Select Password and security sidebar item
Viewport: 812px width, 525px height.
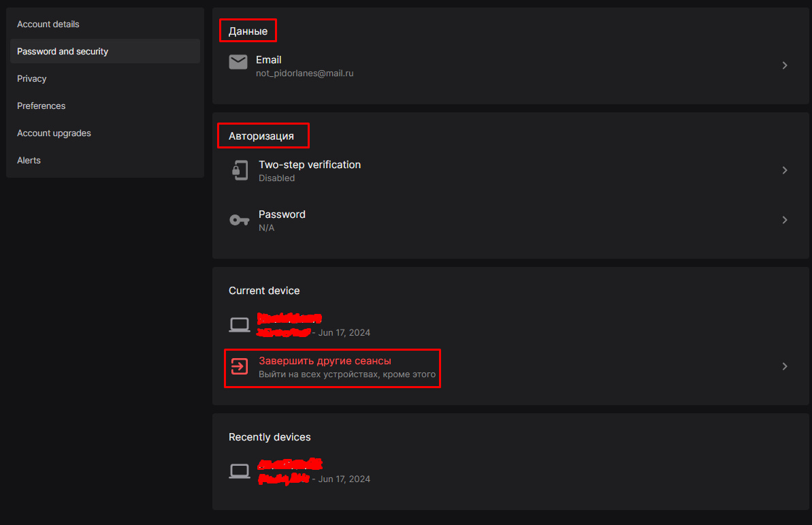63,52
